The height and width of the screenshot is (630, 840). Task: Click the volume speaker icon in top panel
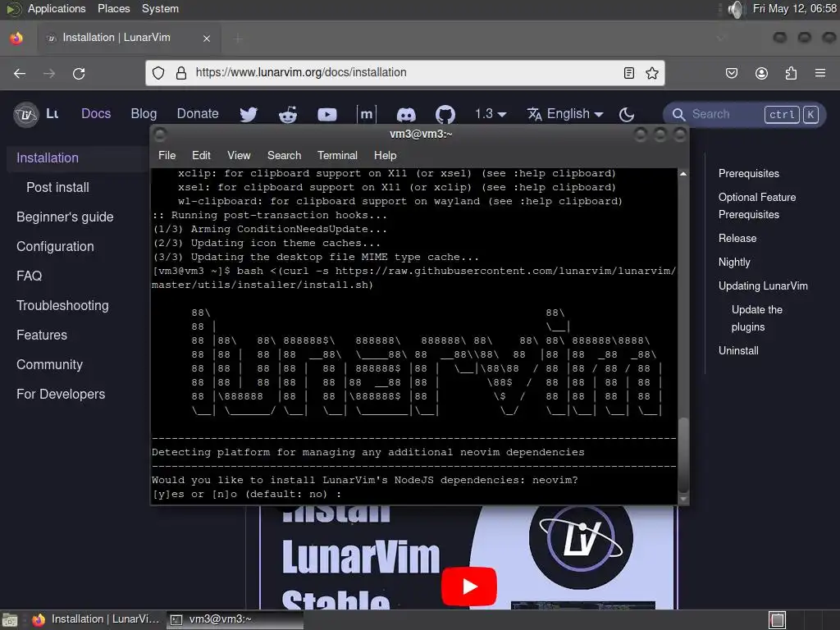point(737,9)
